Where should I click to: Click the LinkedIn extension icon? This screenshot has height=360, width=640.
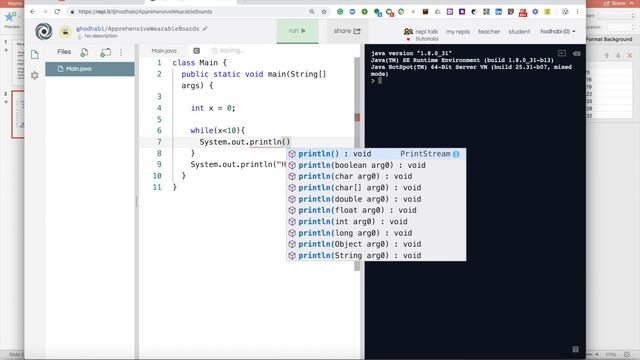[x=498, y=12]
